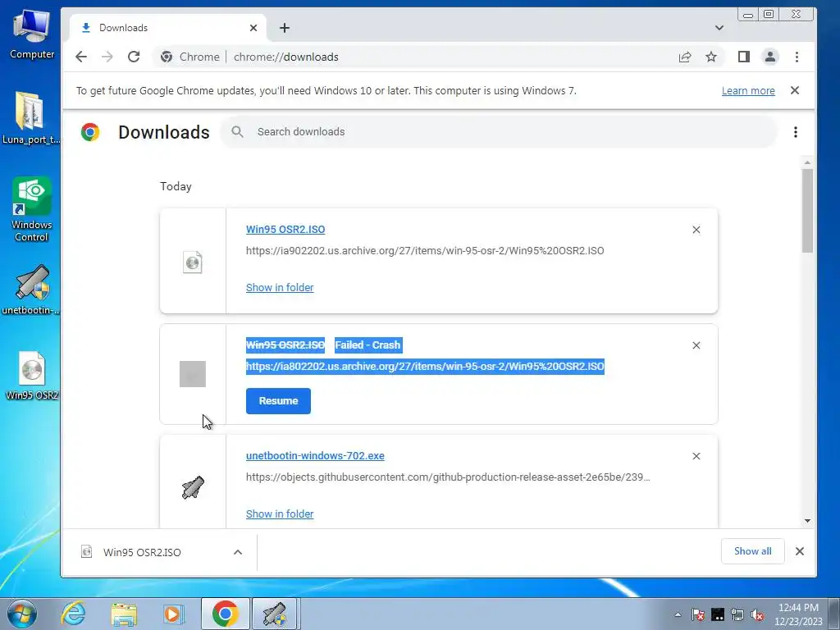
Task: Follow the Learn more link
Action: 748,90
